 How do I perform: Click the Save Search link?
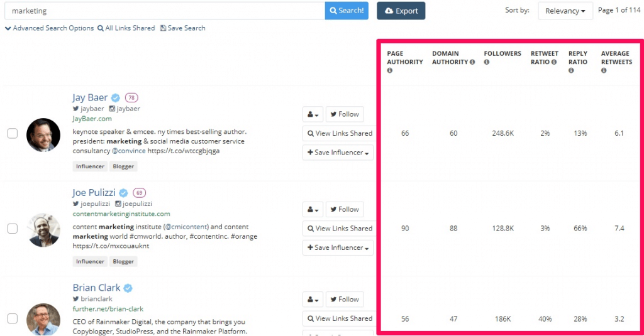click(183, 28)
